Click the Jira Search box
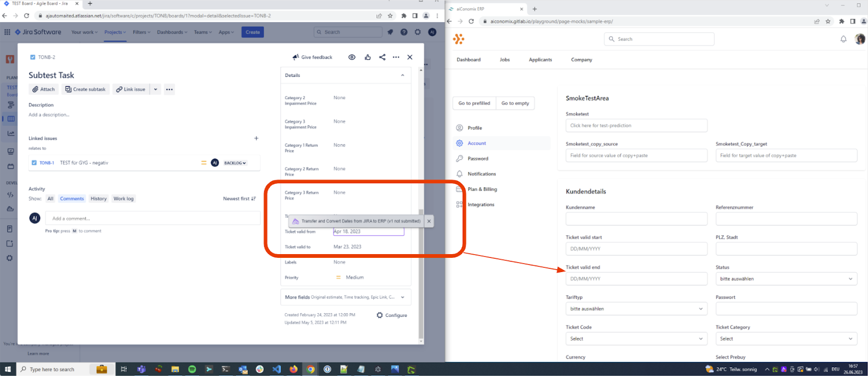Image resolution: width=868 pixels, height=376 pixels. tap(348, 32)
